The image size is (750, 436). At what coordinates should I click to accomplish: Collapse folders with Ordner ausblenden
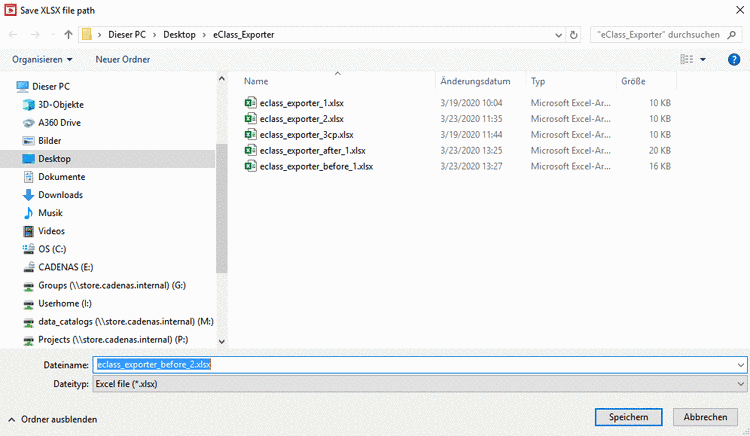click(53, 419)
